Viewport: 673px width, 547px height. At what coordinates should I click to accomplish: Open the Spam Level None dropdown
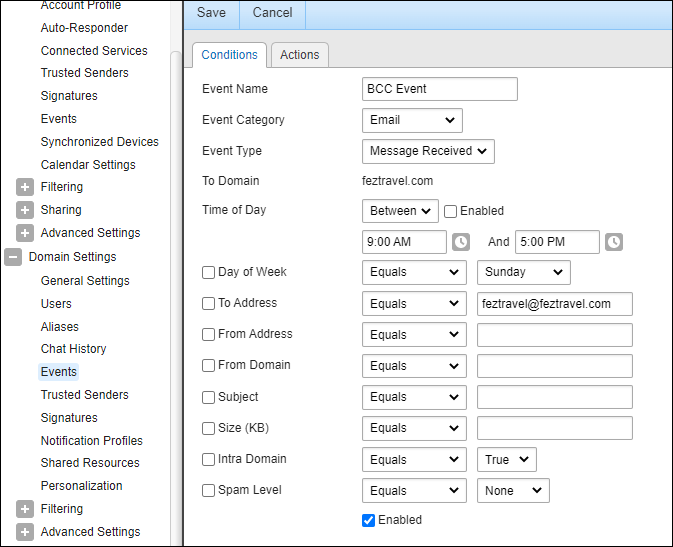pyautogui.click(x=513, y=490)
